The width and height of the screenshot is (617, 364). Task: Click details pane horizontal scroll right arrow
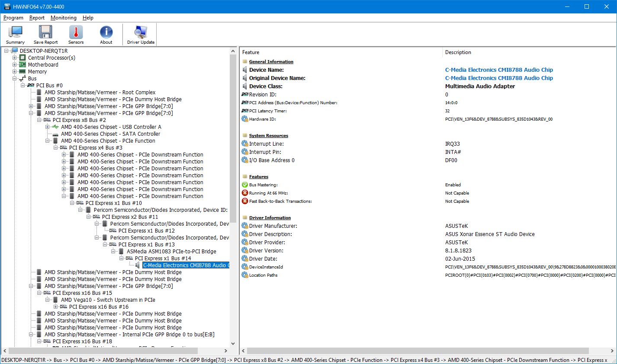coord(612,351)
